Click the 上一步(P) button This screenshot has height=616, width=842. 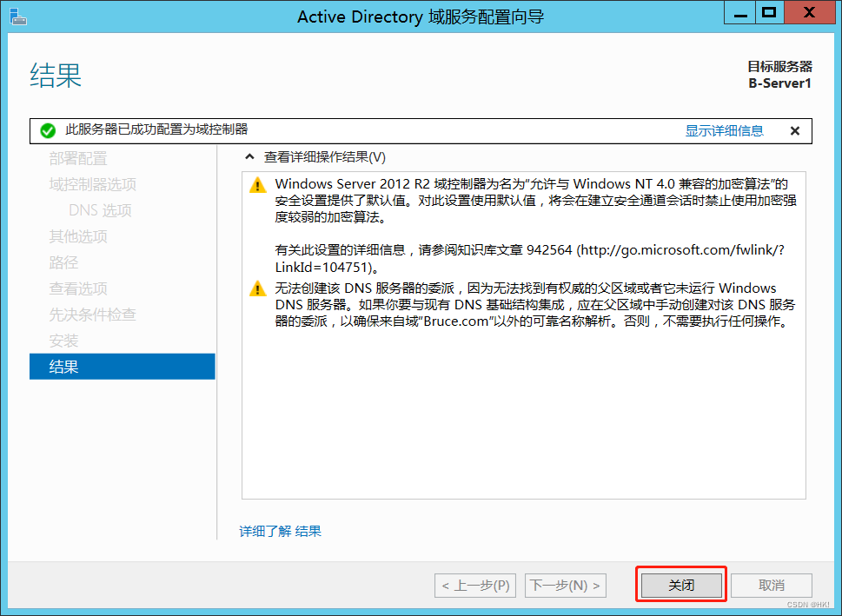coord(474,585)
